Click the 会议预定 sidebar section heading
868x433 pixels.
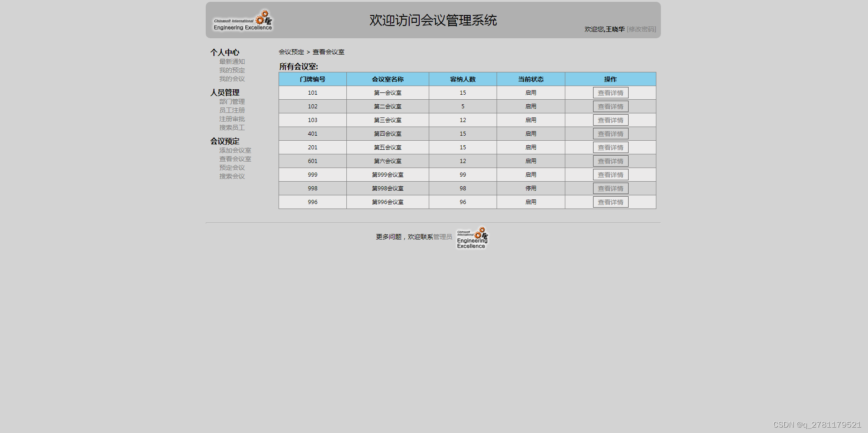225,141
